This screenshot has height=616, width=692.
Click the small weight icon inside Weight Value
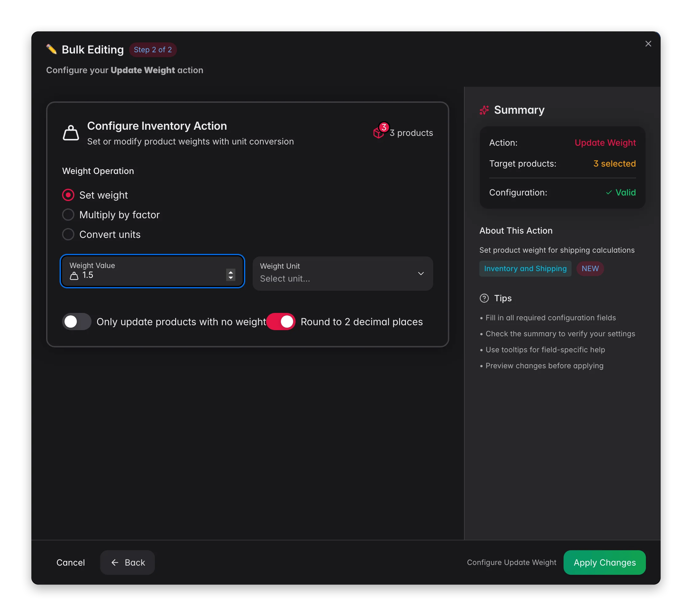(74, 276)
